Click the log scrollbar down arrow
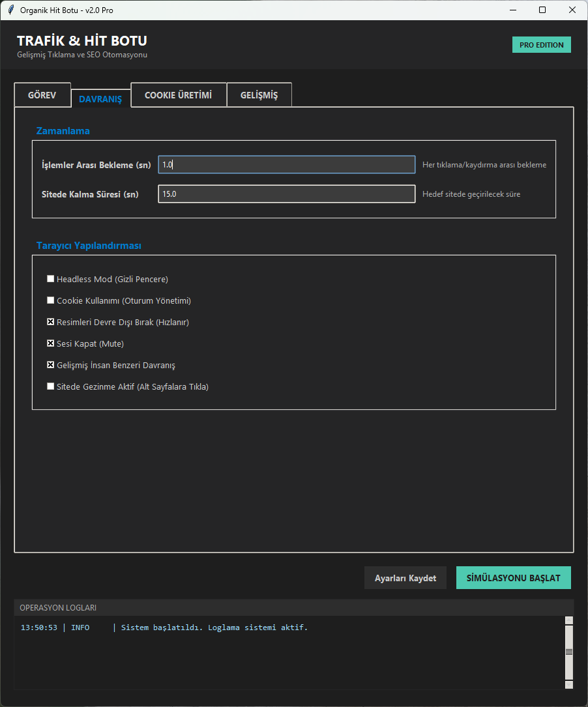The height and width of the screenshot is (707, 588). coord(568,684)
